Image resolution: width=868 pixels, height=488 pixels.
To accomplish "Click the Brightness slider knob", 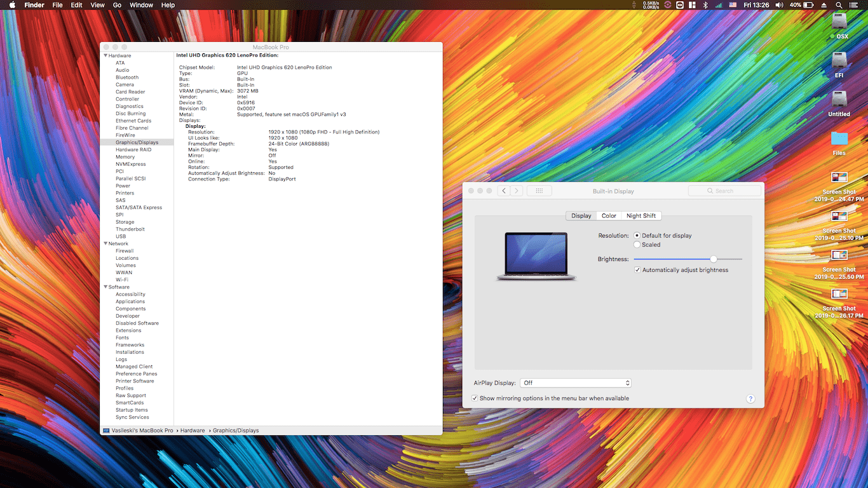I will pos(714,259).
